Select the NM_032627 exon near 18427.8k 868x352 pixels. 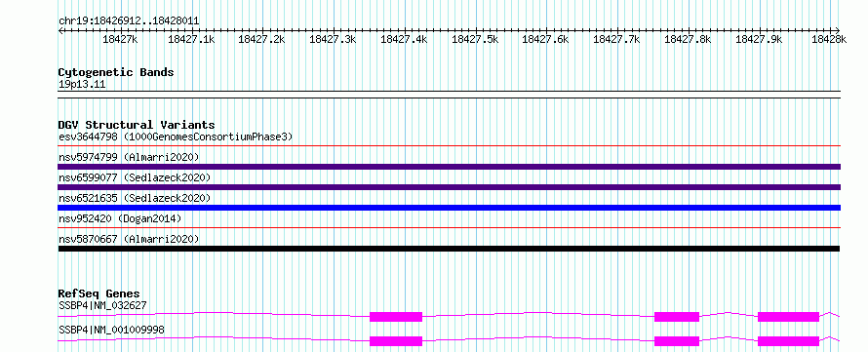pos(677,317)
